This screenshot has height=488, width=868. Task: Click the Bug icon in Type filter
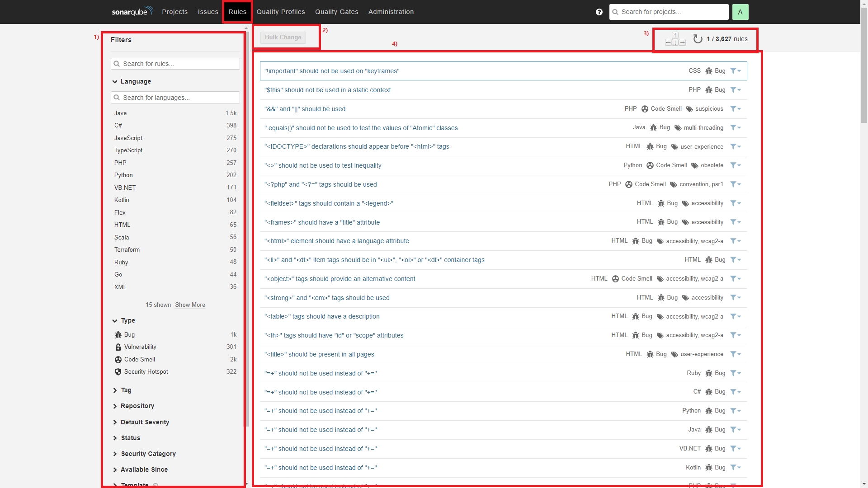point(118,335)
